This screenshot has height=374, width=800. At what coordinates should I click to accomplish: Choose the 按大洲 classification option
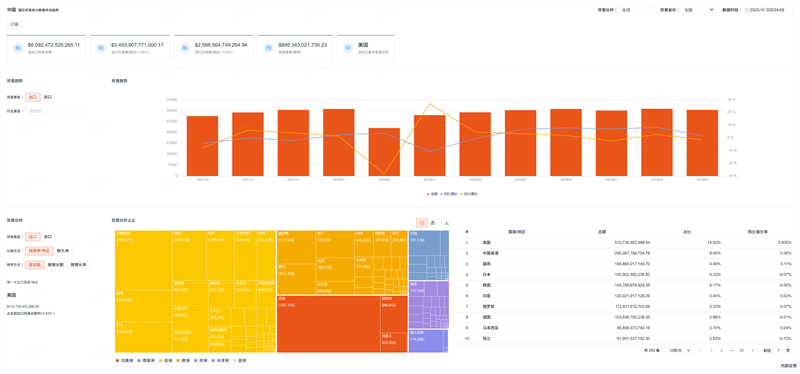pyautogui.click(x=63, y=251)
